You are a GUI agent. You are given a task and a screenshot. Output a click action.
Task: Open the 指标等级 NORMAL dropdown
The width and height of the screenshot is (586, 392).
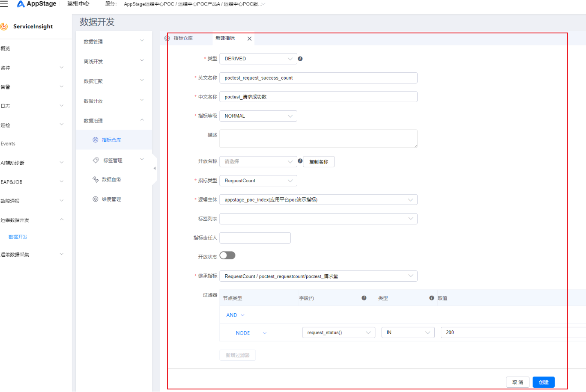click(x=258, y=116)
